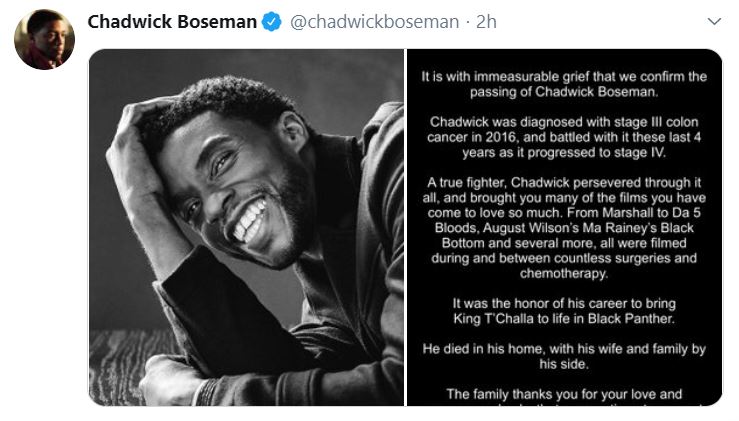Click the @chadwickboseman handle
The height and width of the screenshot is (421, 739).
[374, 22]
